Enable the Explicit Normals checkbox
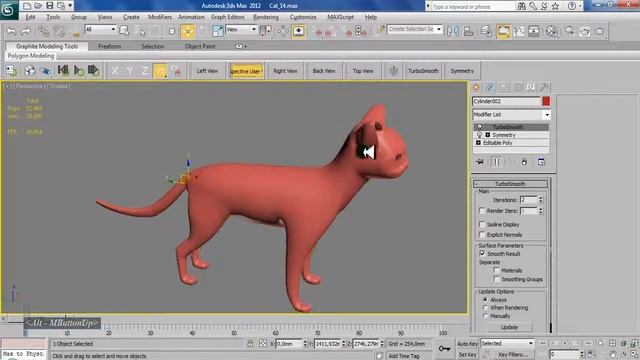Screen dimensions: 640x360 [482, 235]
